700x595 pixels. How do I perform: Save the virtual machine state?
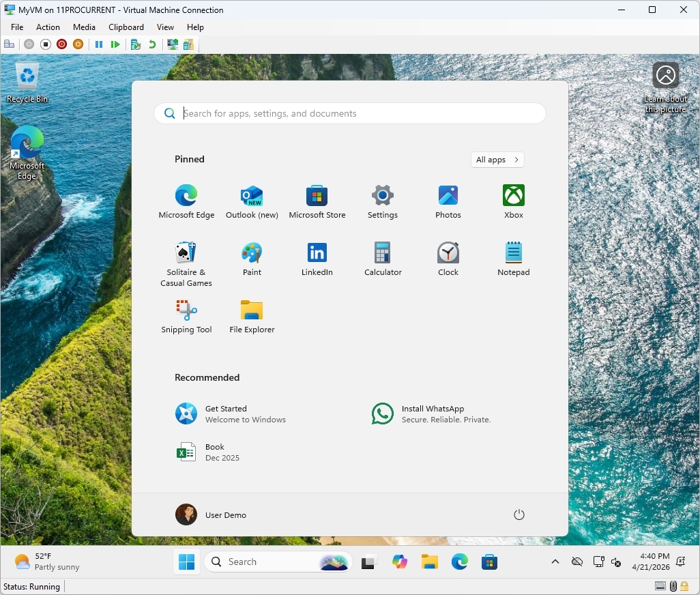pyautogui.click(x=78, y=44)
